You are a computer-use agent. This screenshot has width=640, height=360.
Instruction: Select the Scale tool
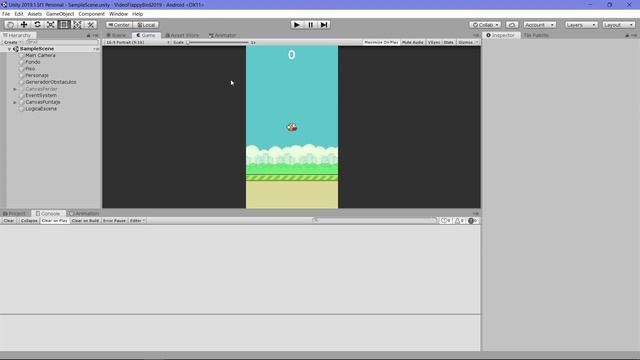point(51,25)
